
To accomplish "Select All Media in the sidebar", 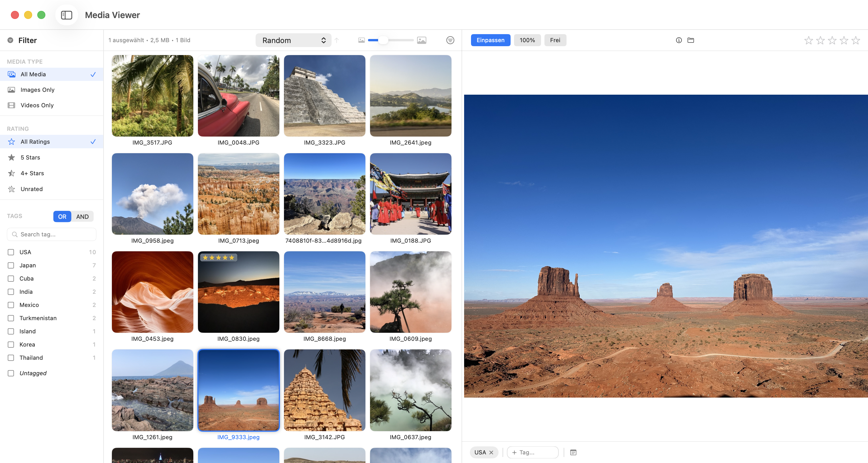I will pyautogui.click(x=33, y=74).
